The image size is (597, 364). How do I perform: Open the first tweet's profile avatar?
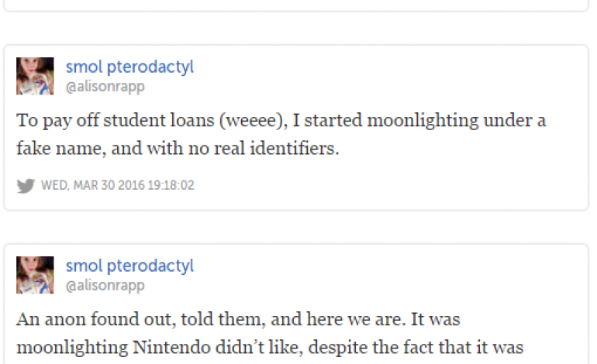[35, 76]
